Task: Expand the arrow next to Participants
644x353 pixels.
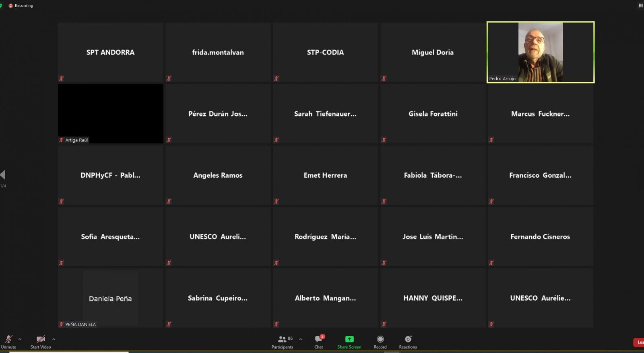Action: pos(300,339)
